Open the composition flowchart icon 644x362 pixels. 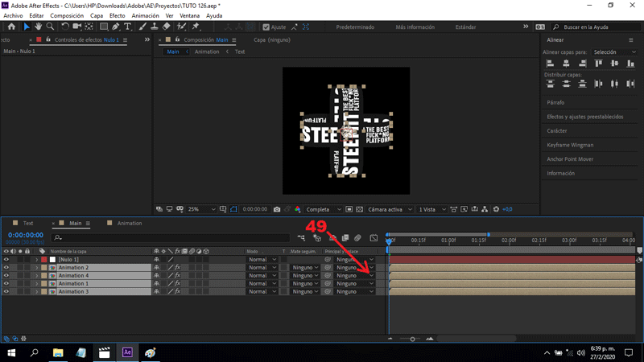[x=485, y=209]
